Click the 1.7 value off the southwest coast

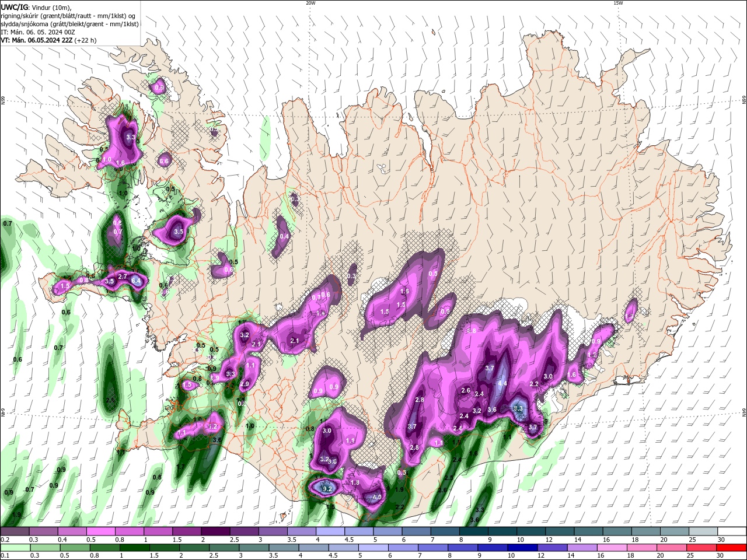[180, 467]
